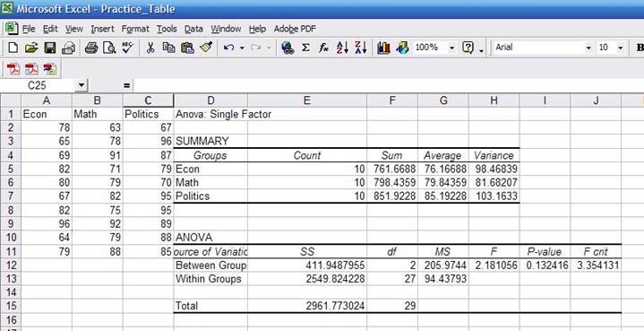
Task: Undo the last action
Action: click(x=228, y=48)
